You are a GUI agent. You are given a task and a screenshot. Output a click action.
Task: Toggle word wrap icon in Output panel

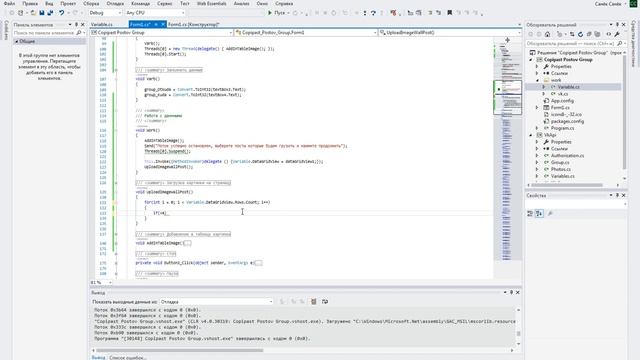(325, 302)
